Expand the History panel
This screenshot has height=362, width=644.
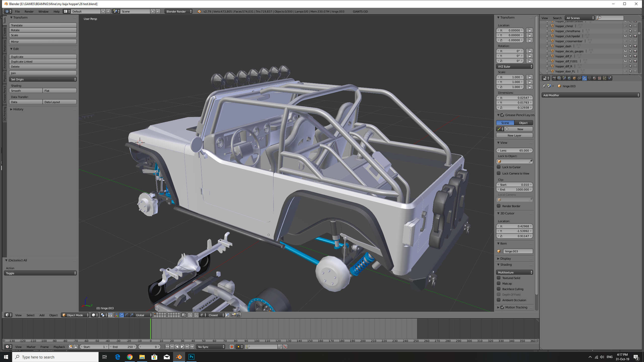tap(18, 109)
